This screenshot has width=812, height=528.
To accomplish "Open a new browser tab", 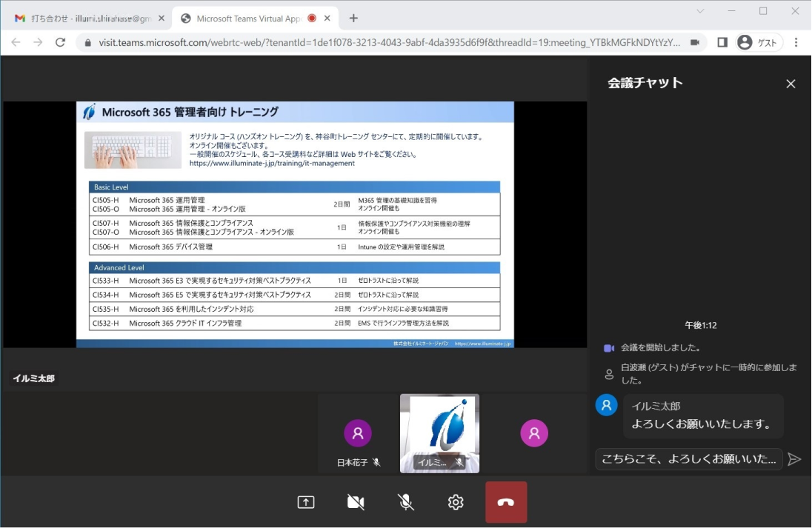I will point(353,19).
